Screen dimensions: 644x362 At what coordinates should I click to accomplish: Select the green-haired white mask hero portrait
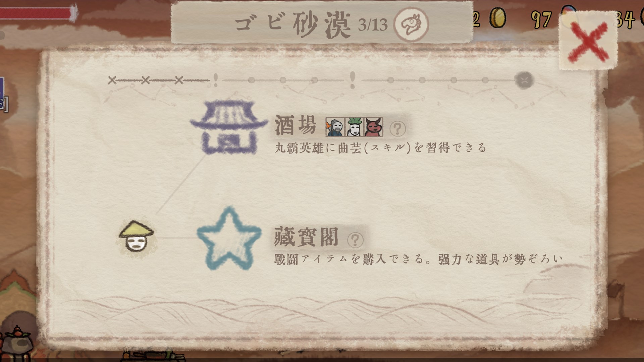point(354,127)
